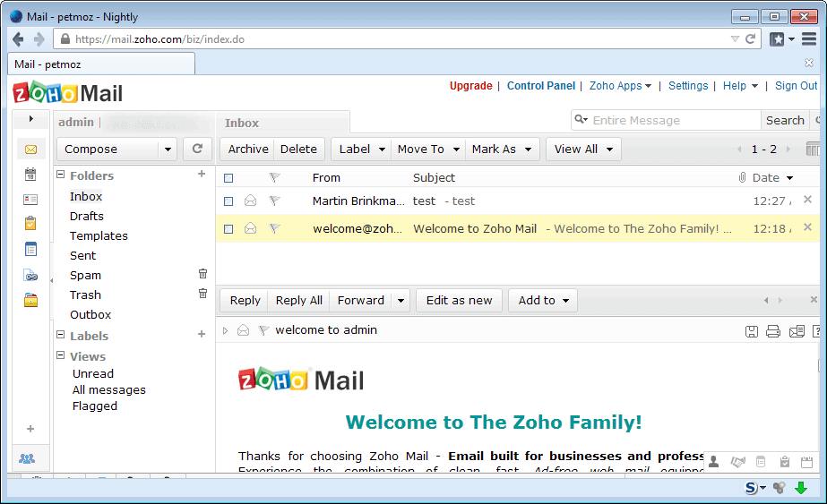
Task: Open the Forward dropdown arrow
Action: (401, 301)
